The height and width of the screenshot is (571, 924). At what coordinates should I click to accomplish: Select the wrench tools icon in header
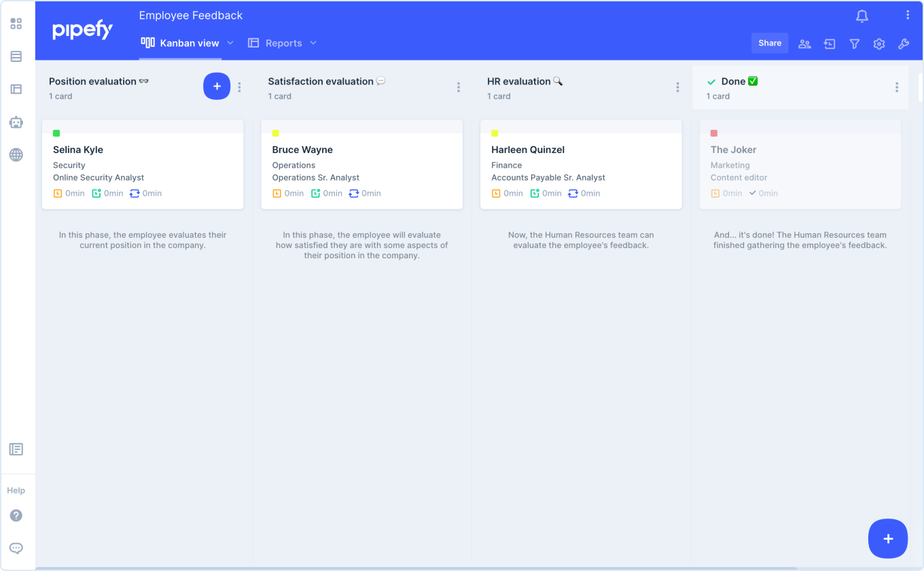pyautogui.click(x=904, y=44)
